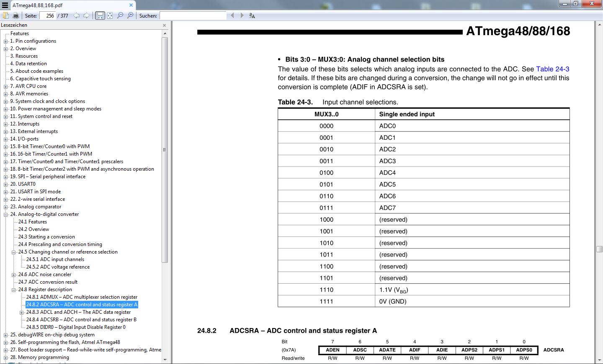Viewport: 603px width, 364px height.
Task: Click the ADEN bit cell
Action: point(332,350)
